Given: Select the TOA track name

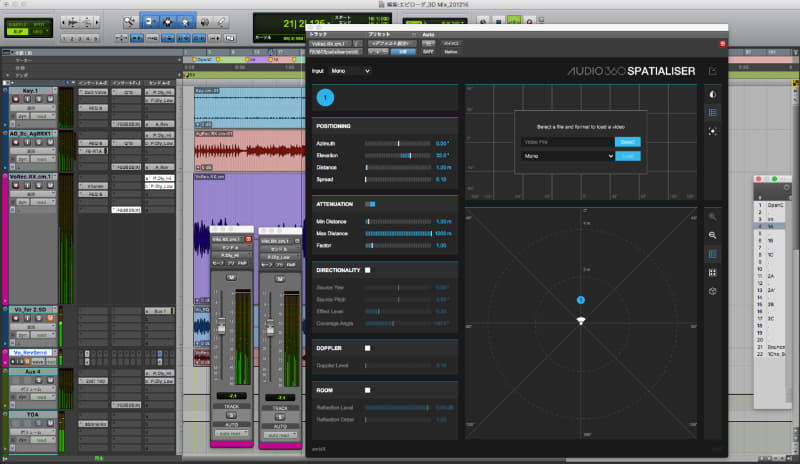Looking at the screenshot, I should 33,414.
